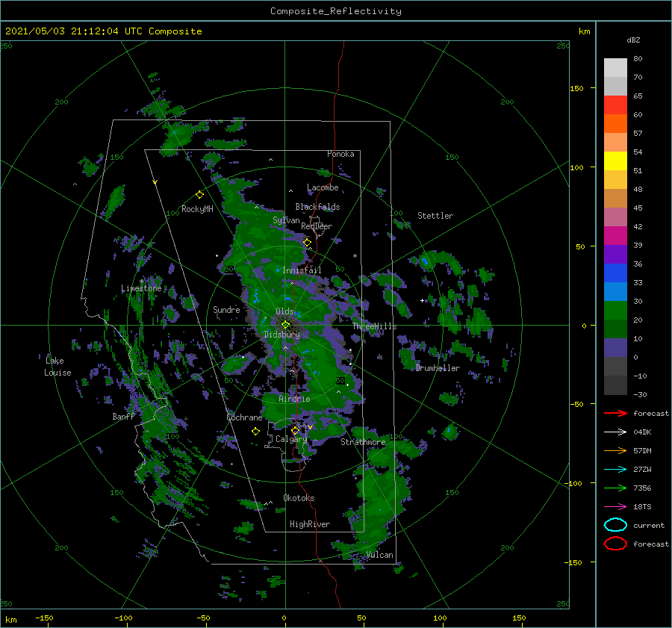Click the Calgary city label
This screenshot has width=672, height=628.
[x=291, y=439]
